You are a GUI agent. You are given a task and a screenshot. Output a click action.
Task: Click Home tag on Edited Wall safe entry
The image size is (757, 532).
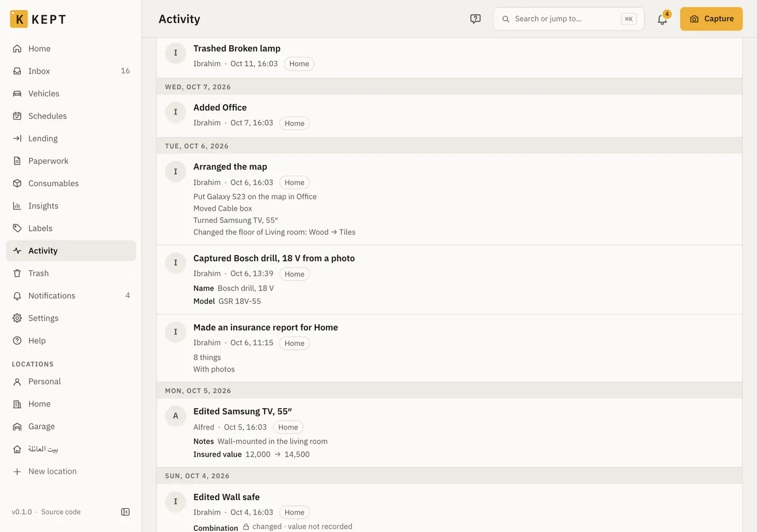pyautogui.click(x=295, y=512)
